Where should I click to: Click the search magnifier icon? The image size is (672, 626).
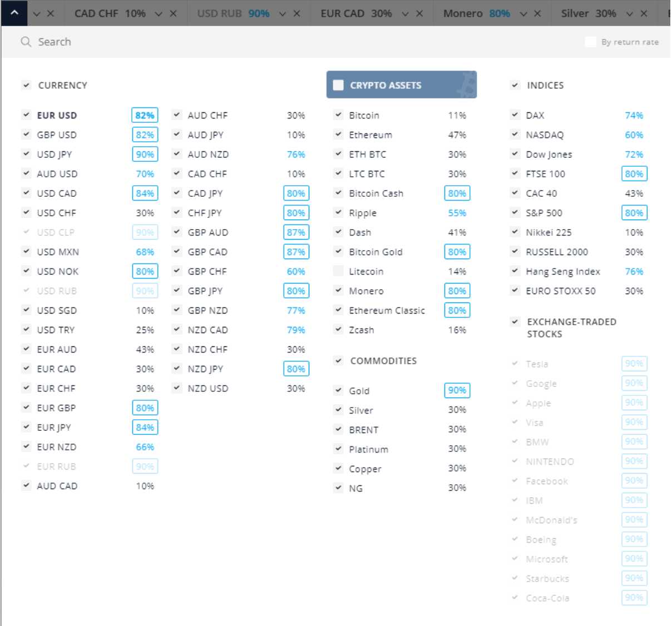tap(26, 42)
